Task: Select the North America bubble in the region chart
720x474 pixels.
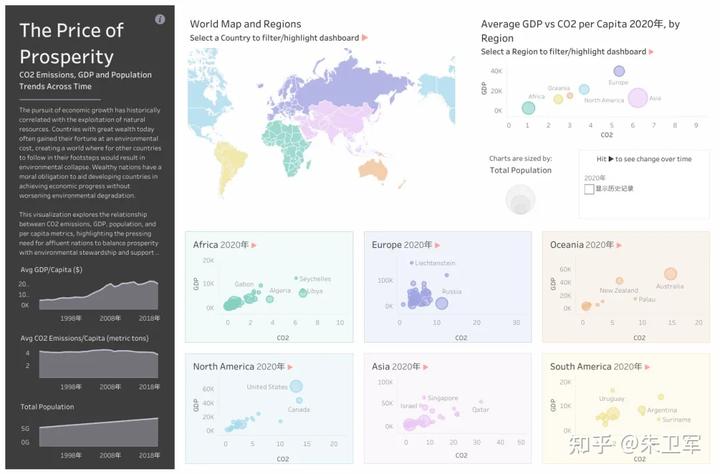Action: (584, 89)
